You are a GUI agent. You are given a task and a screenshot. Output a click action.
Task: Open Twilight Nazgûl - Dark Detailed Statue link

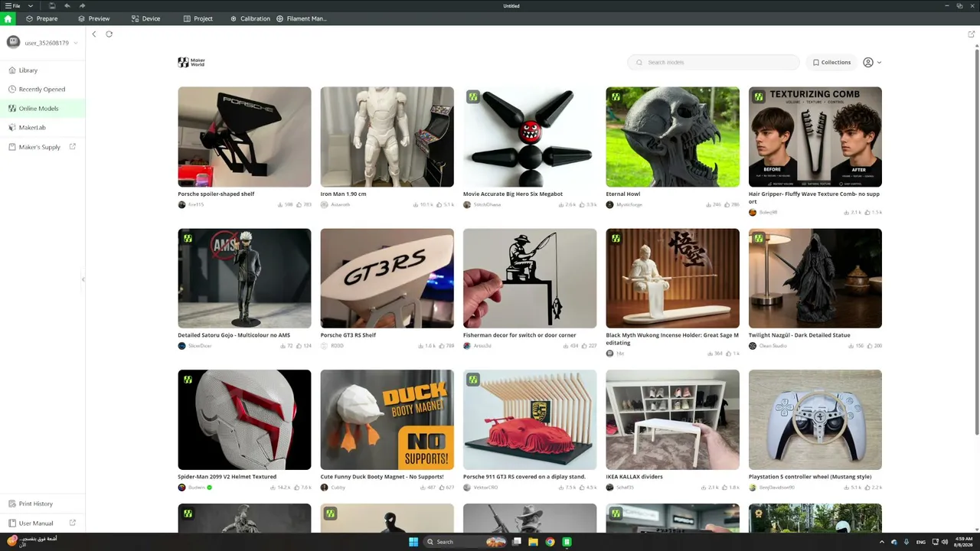coord(799,335)
